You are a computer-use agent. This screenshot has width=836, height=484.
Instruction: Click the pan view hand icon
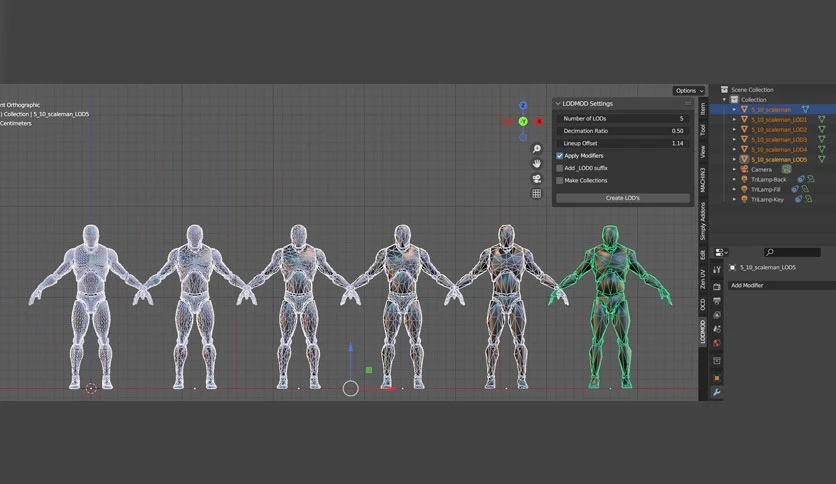[x=537, y=164]
